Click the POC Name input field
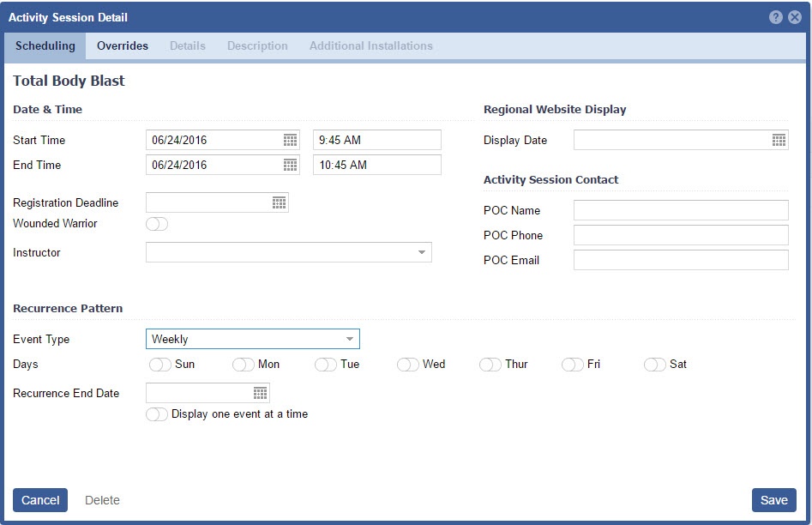The image size is (812, 525). (680, 210)
